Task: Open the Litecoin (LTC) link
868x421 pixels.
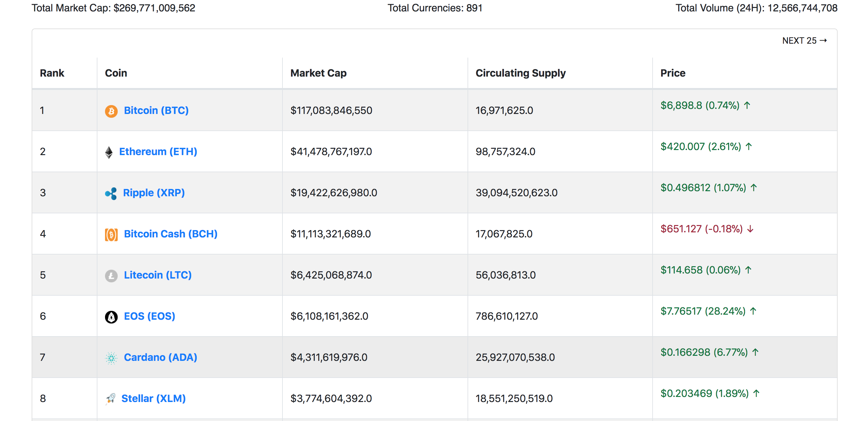Action: point(158,275)
